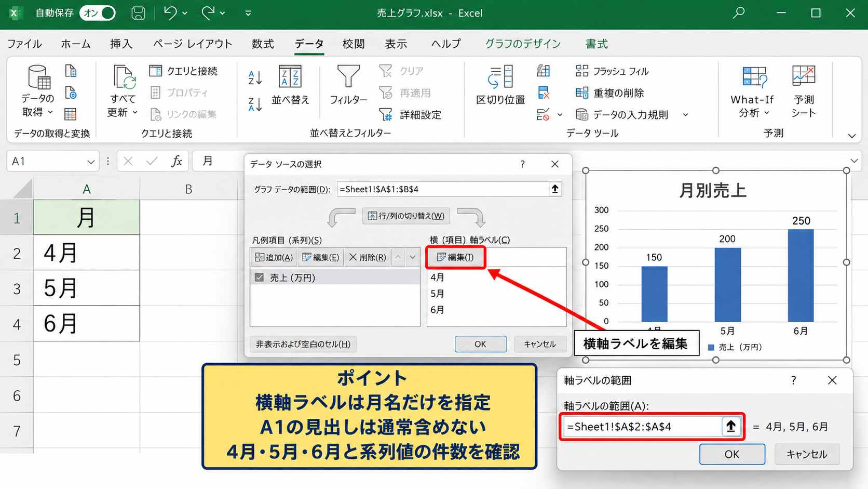Screen dimensions: 868x489
Task: Click OK in 軸ラベルの範囲 dialog
Action: pos(732,454)
